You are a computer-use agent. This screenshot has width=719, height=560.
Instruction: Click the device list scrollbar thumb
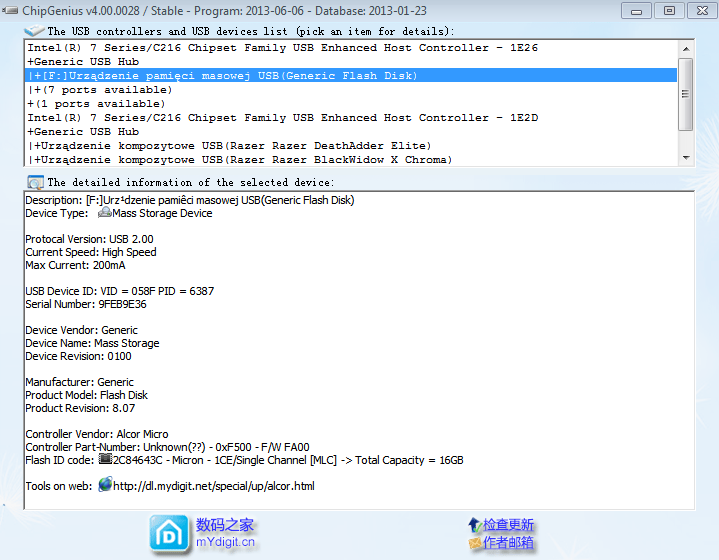point(686,94)
